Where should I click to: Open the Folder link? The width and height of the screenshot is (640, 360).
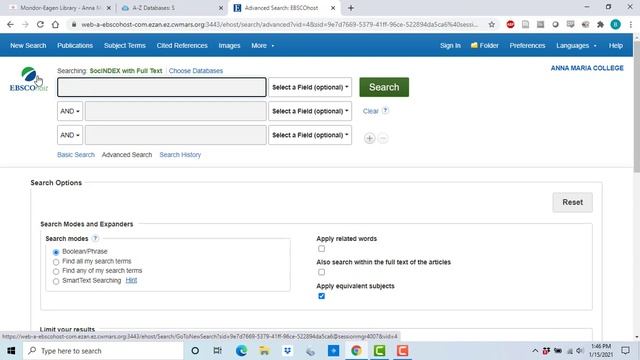[484, 45]
